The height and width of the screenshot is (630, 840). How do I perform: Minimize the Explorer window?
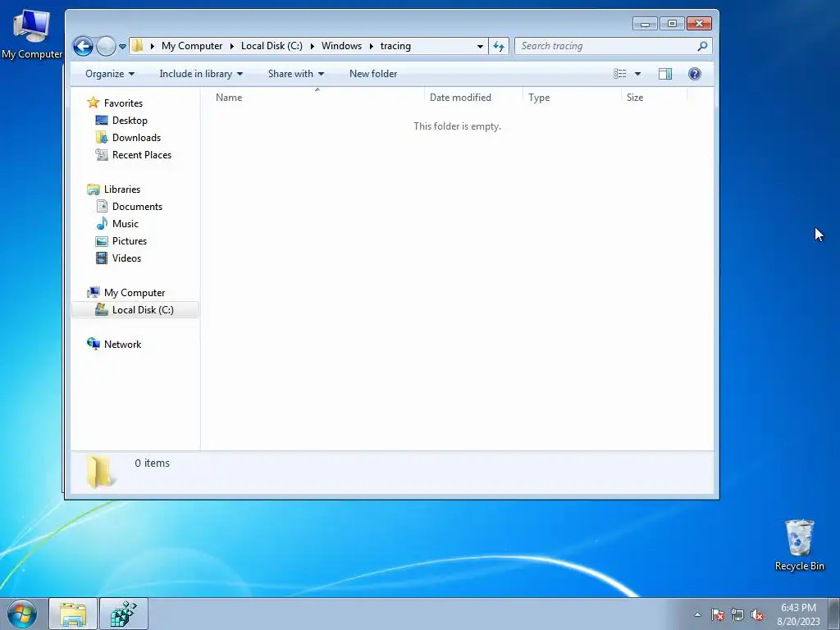(645, 24)
